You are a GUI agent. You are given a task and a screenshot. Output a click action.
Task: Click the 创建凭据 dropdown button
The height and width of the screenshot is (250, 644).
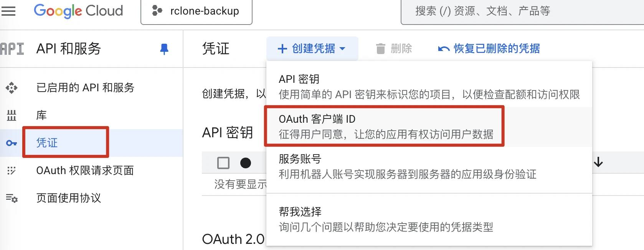coord(312,49)
